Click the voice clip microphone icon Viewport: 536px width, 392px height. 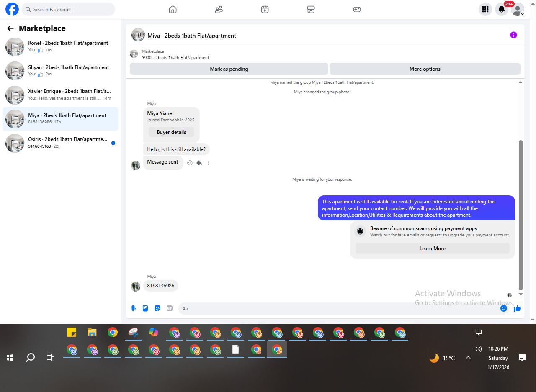tap(133, 308)
